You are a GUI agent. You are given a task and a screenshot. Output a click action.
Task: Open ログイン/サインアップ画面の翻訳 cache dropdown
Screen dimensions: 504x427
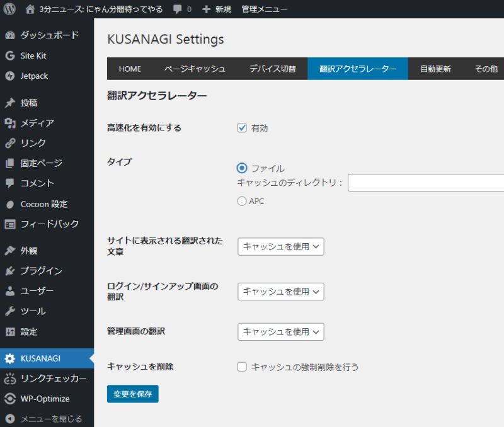(x=280, y=292)
